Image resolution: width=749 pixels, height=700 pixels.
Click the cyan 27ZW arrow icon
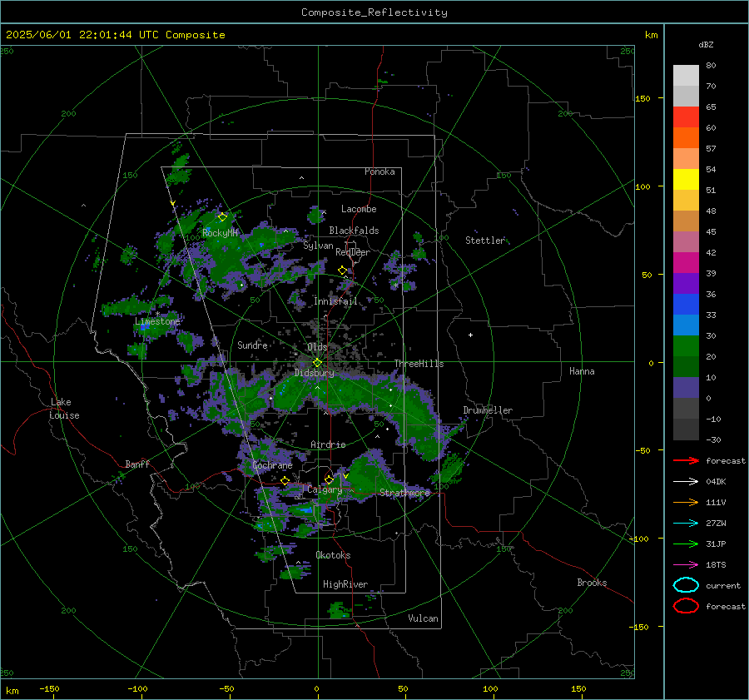(x=686, y=524)
